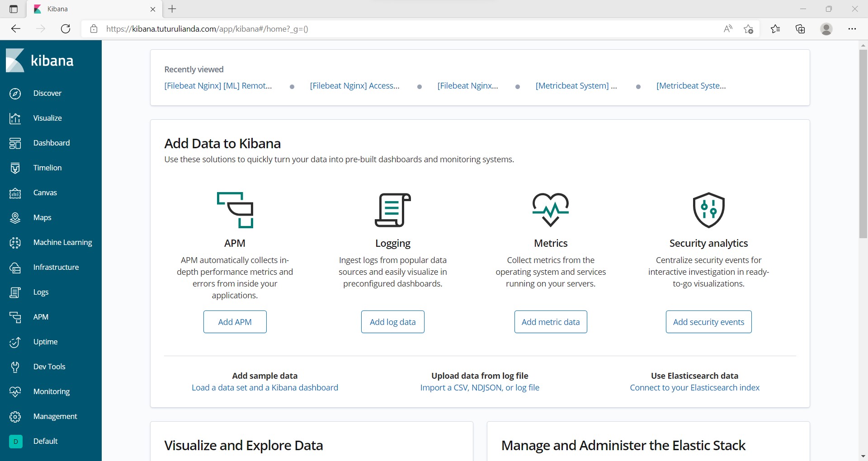Open browser profile avatar
Screen dimensions: 868x461
826,29
